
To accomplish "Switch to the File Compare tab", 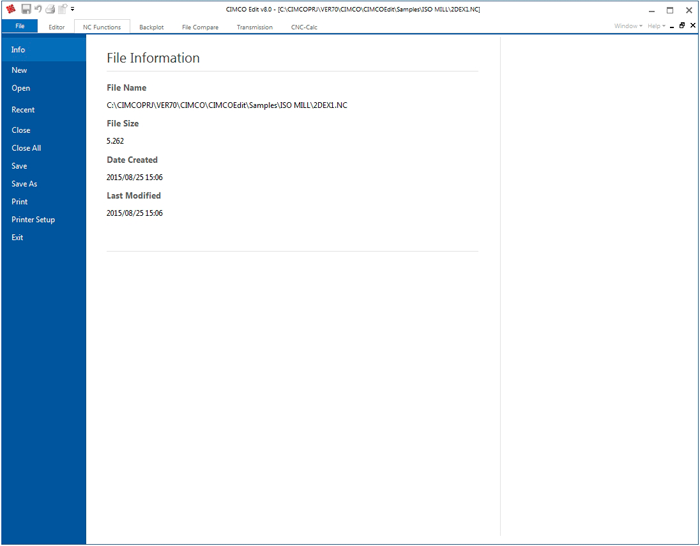I will coord(200,27).
